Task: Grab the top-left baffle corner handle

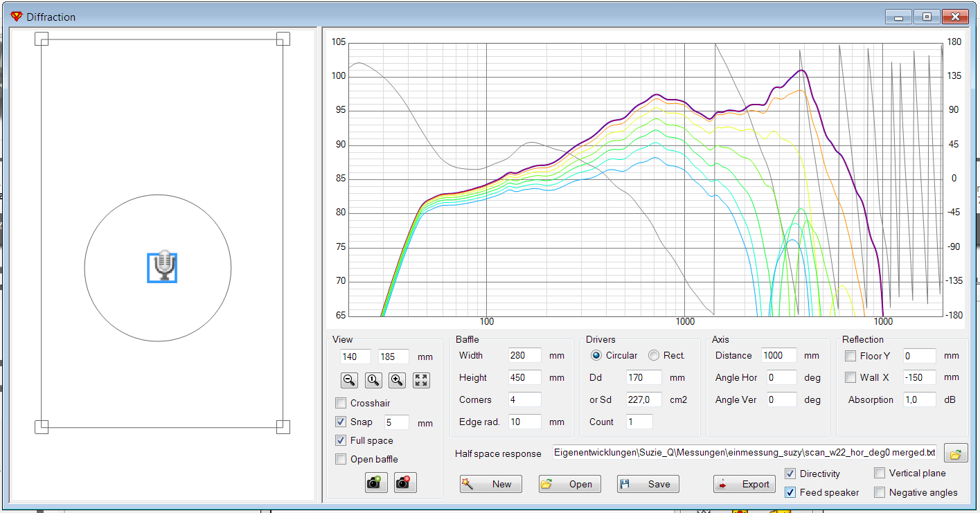Action: coord(42,39)
